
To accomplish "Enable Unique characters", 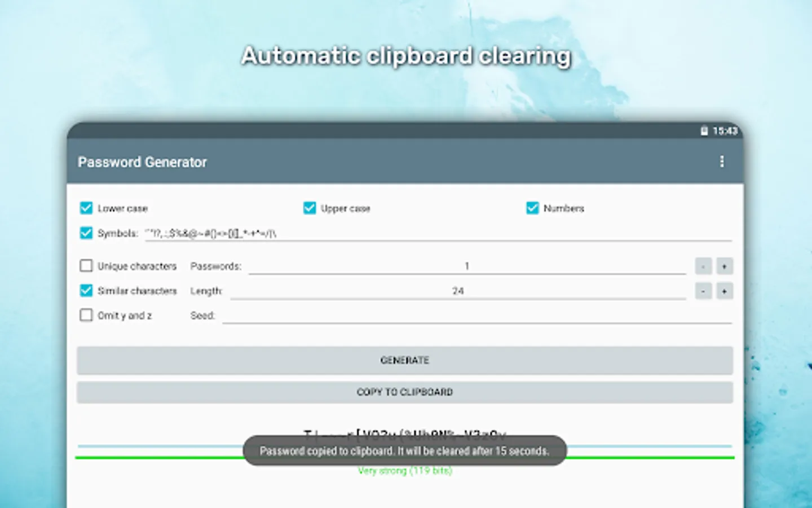I will tap(86, 265).
